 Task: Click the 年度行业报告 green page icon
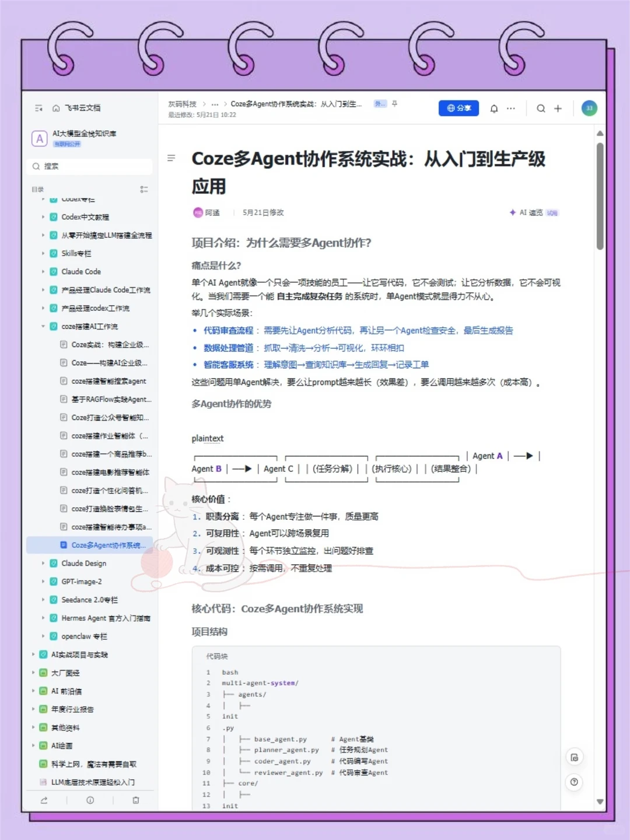[x=43, y=709]
